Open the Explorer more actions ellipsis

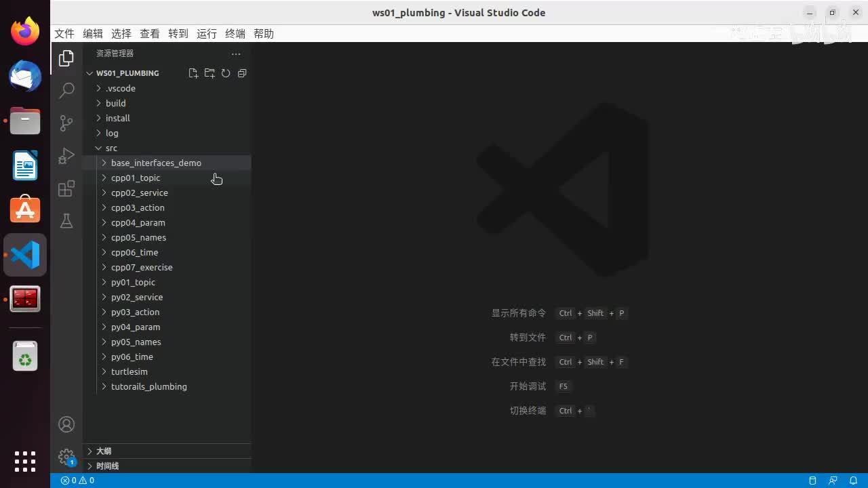[236, 54]
